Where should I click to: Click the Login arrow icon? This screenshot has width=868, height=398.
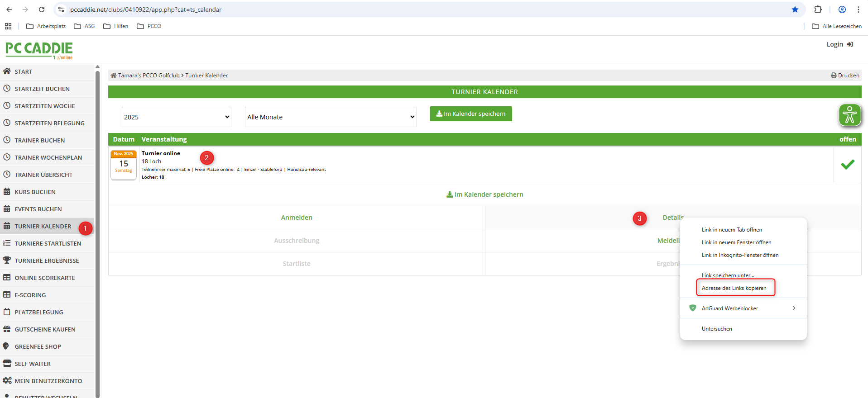[850, 44]
